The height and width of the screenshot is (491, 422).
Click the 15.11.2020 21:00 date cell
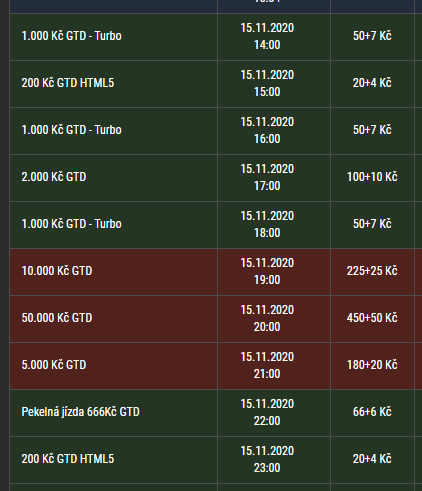[x=274, y=366]
